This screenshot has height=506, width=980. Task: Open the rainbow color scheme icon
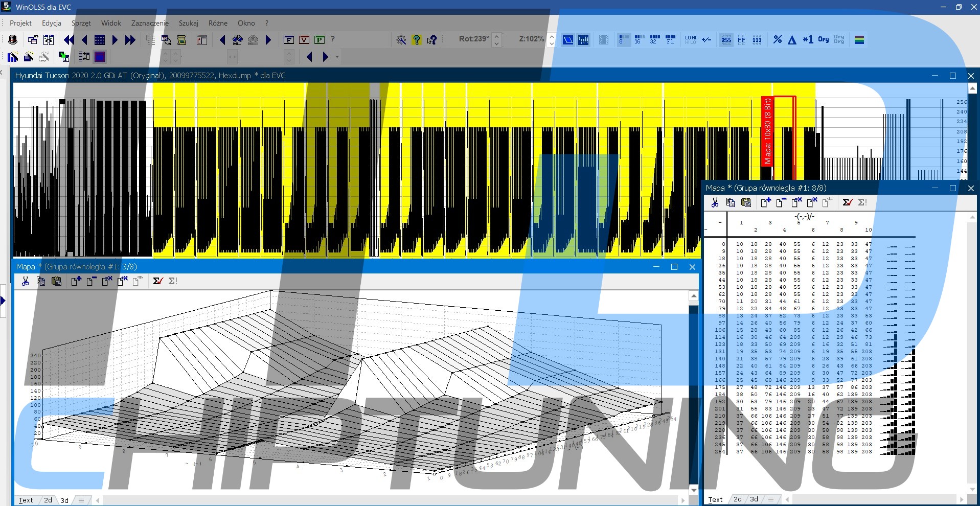(859, 39)
